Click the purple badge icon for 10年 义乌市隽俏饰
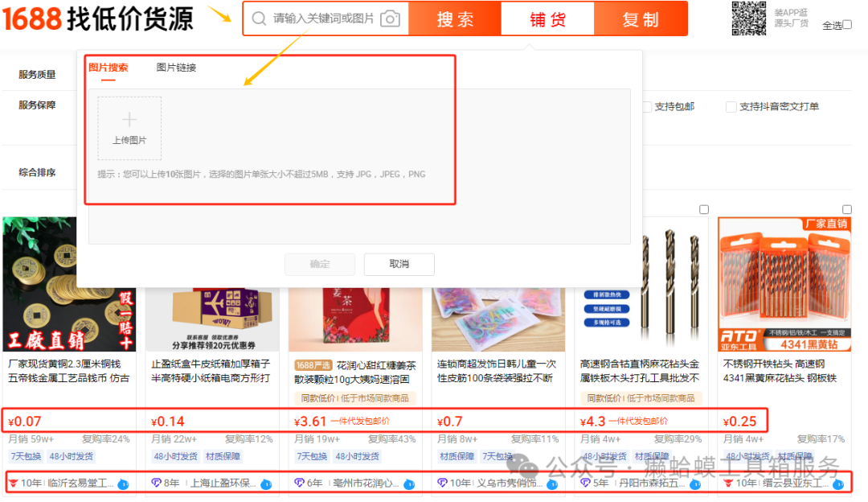 (442, 483)
